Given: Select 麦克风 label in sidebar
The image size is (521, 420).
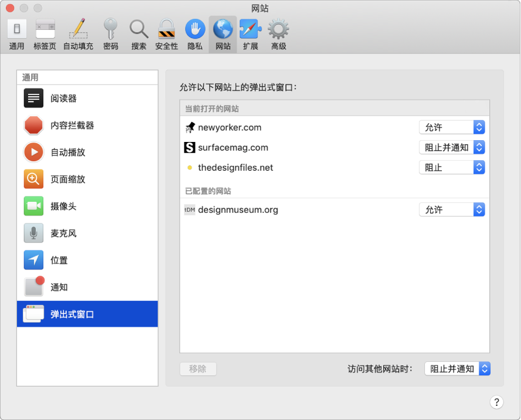Looking at the screenshot, I should (x=63, y=233).
